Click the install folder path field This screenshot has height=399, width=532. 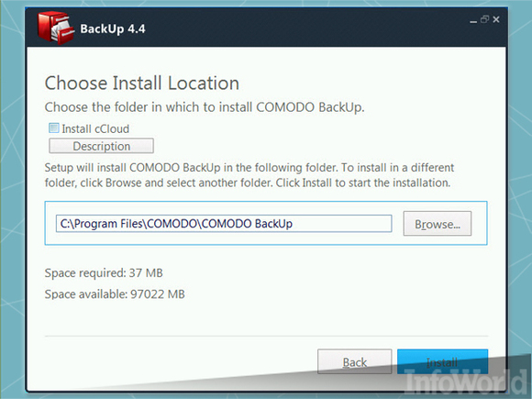pyautogui.click(x=224, y=224)
